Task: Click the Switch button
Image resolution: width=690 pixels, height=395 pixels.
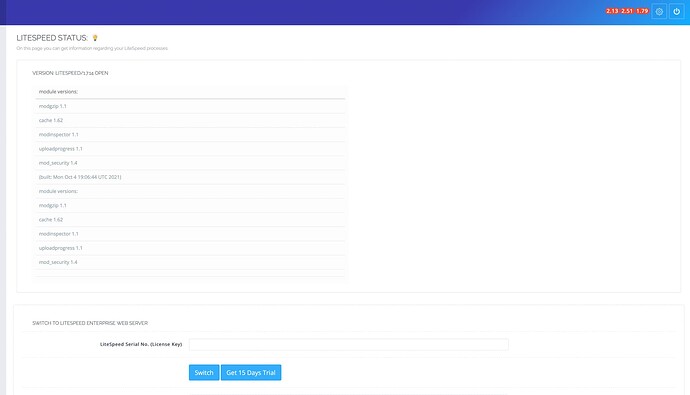Action: (204, 373)
